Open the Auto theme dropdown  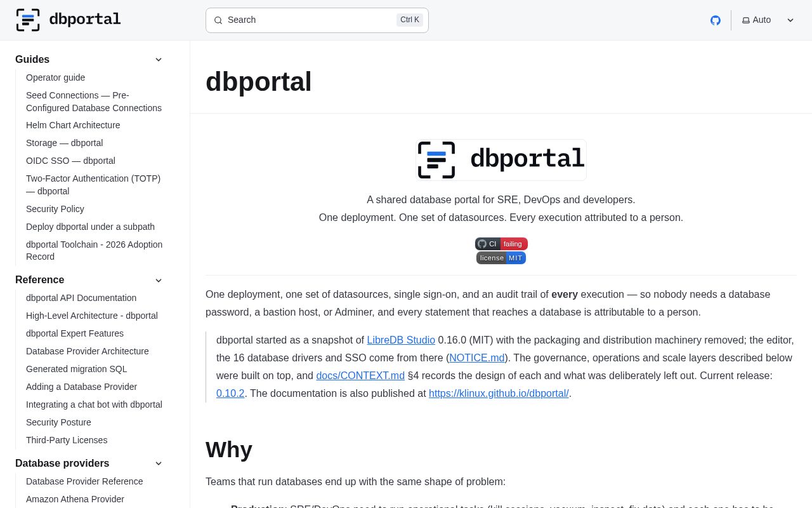768,20
